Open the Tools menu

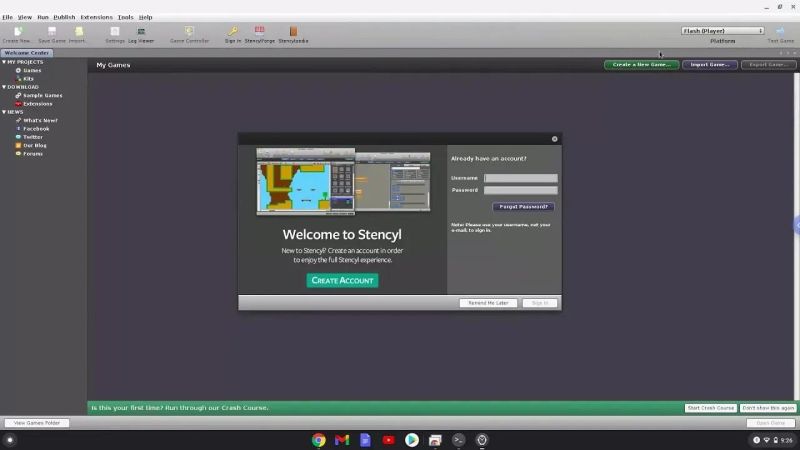coord(126,17)
